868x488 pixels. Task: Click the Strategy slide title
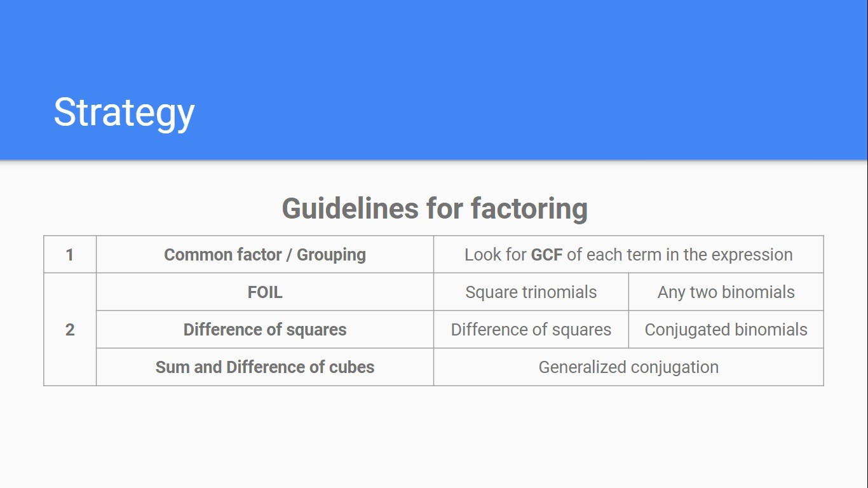point(124,113)
